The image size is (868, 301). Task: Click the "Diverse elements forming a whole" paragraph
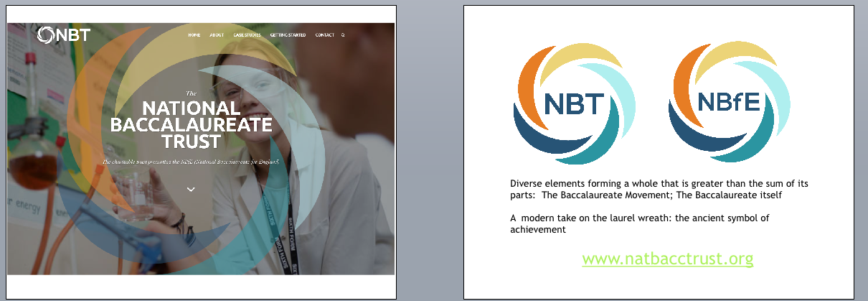[659, 189]
